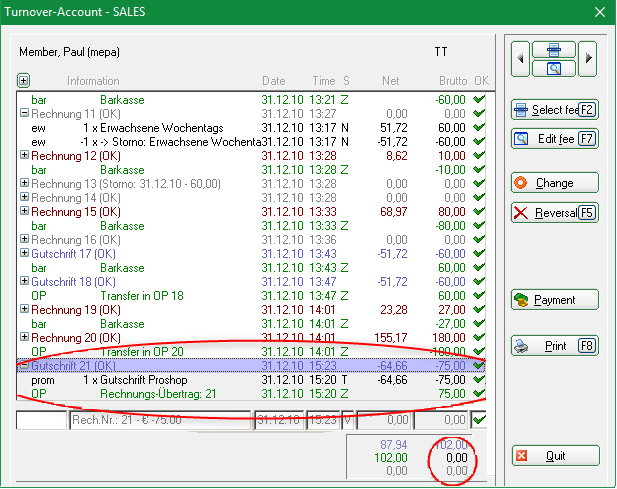Image resolution: width=617 pixels, height=489 pixels.
Task: Click the Date column header
Action: click(x=273, y=81)
